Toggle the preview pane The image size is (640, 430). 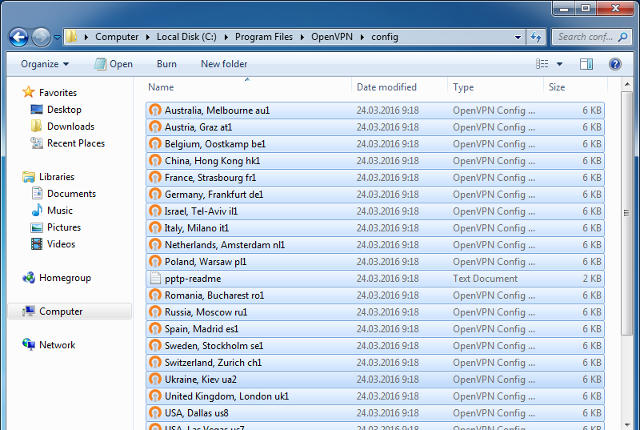tap(586, 64)
